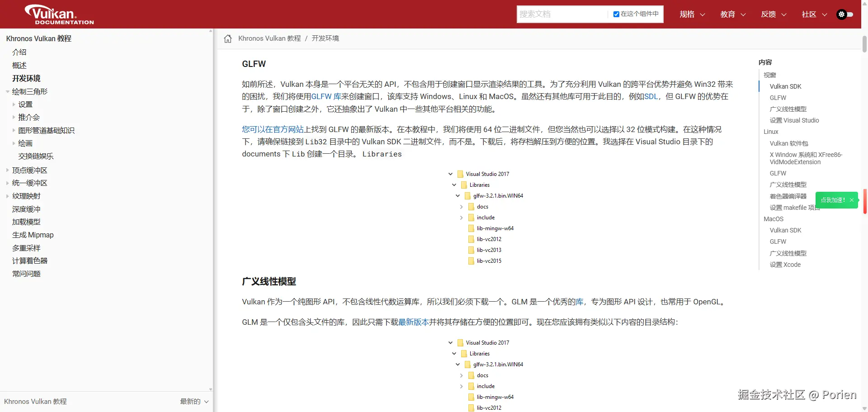
Task: Open the 最新的 version selector
Action: [194, 402]
